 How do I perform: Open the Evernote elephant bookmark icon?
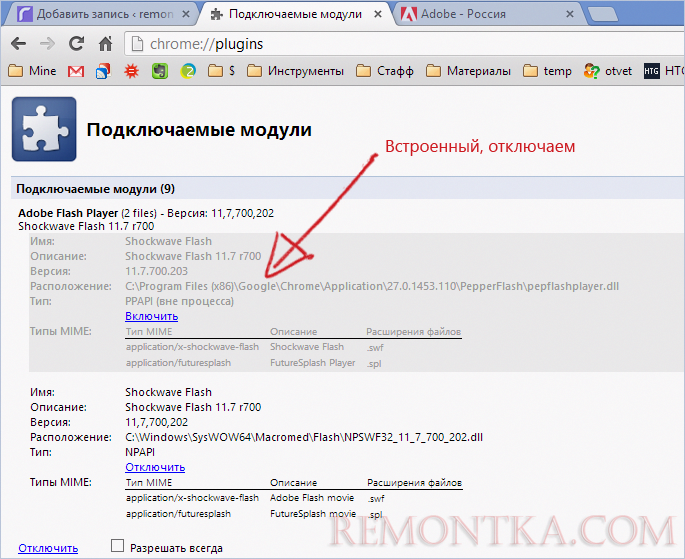(x=160, y=71)
